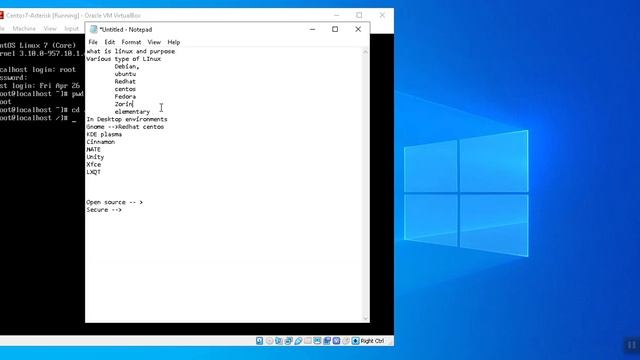Click the 'LXQT' line in Notepad
This screenshot has height=360, width=640.
(x=93, y=172)
